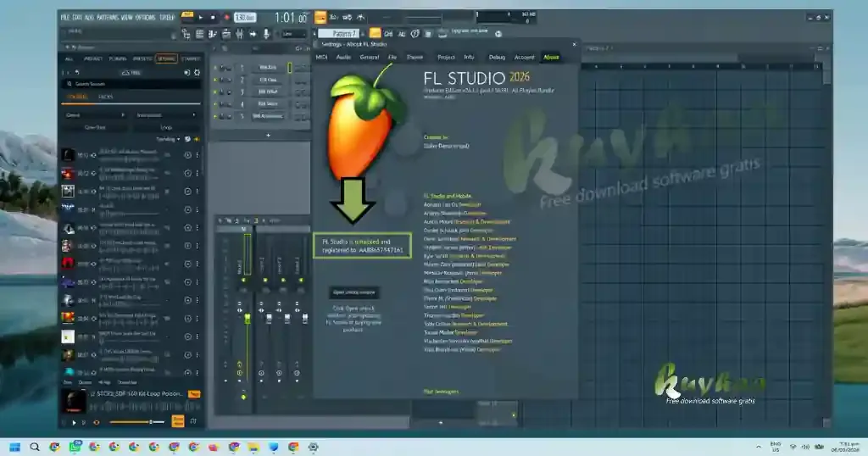The width and height of the screenshot is (868, 456).
Task: Click the browser login icon beside gear
Action: tap(186, 73)
